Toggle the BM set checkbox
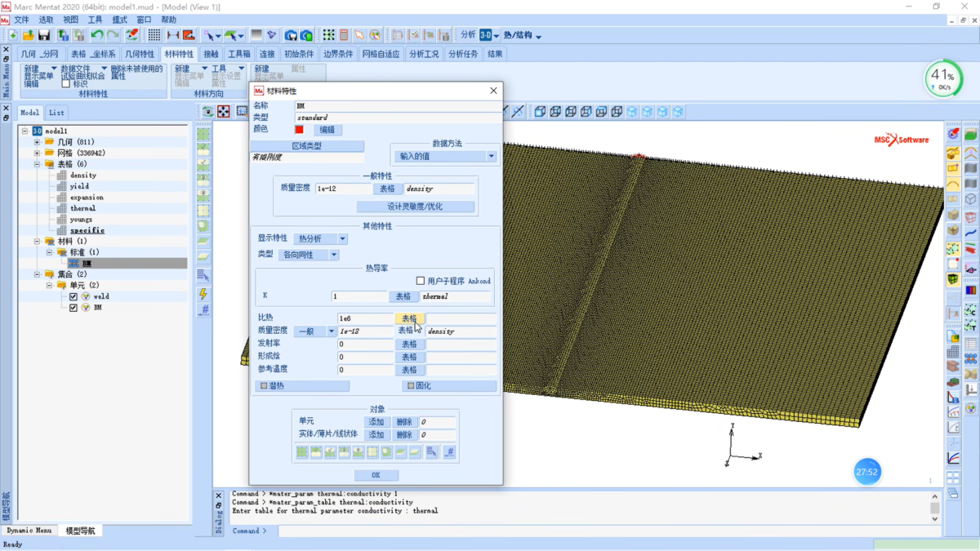The height and width of the screenshot is (551, 980). pyautogui.click(x=73, y=308)
